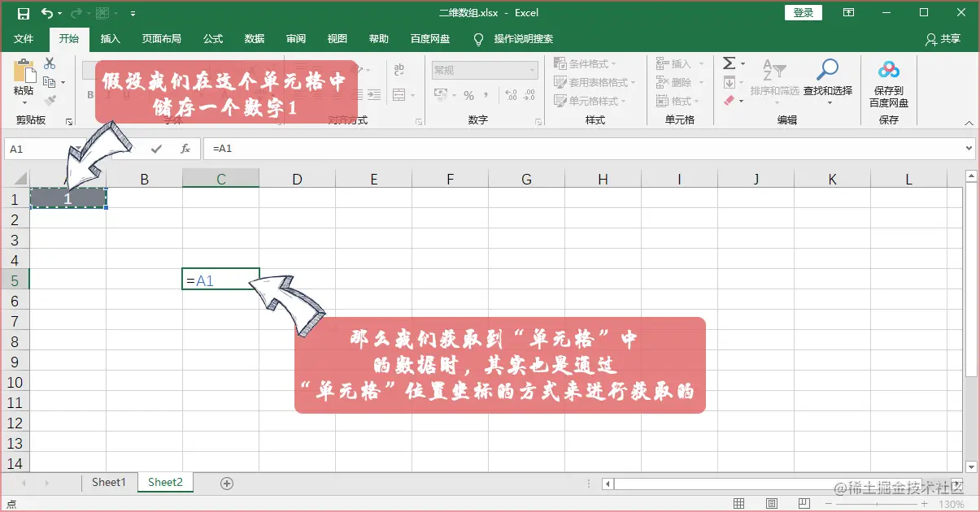Click the Bold B icon
This screenshot has width=980, height=512.
pos(90,95)
